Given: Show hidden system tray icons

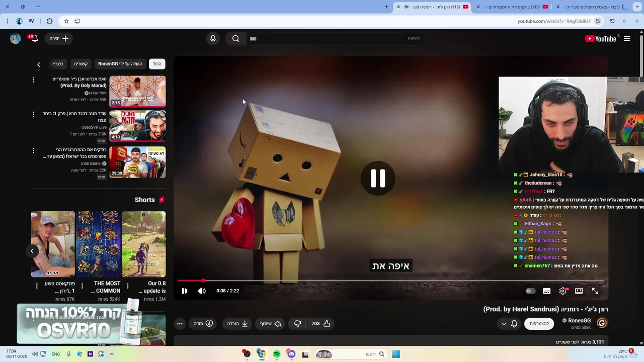Looking at the screenshot, I should 112,354.
